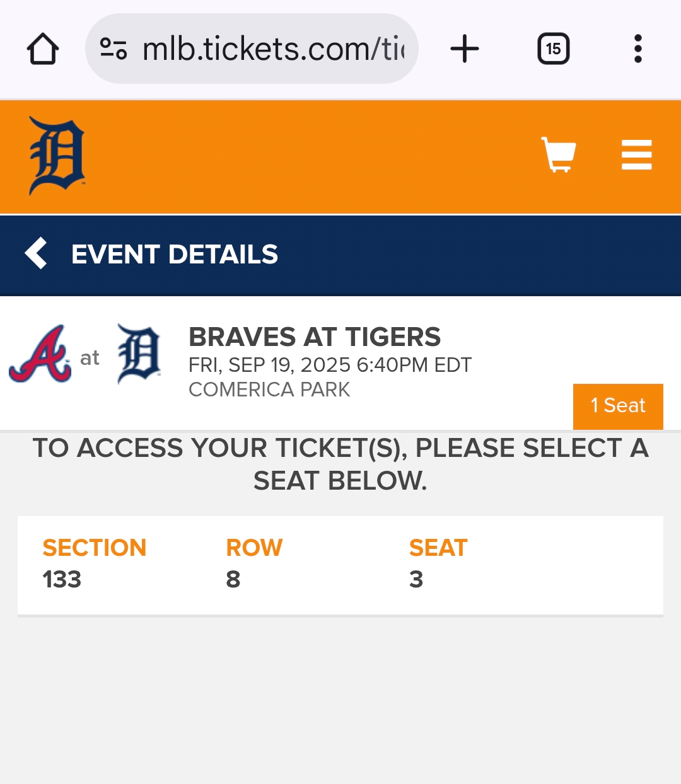
Task: Click the event date FRI, SEP 19, 2025
Action: (x=330, y=365)
